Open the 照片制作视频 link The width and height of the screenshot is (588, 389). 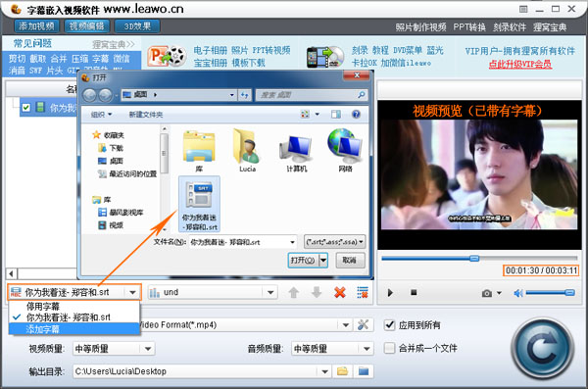click(420, 27)
